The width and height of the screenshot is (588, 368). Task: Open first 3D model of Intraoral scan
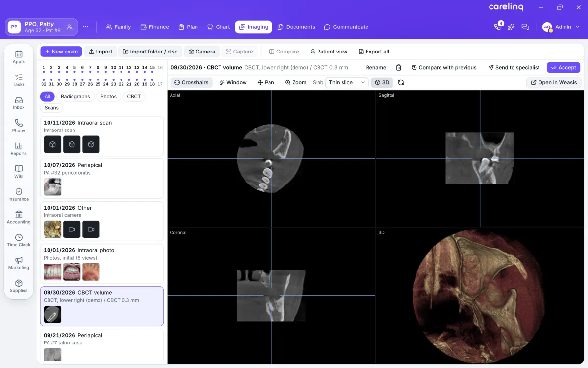point(52,144)
